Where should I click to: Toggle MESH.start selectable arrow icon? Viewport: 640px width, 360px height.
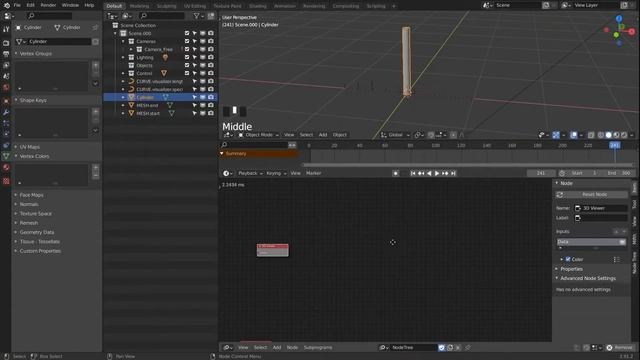tap(195, 113)
